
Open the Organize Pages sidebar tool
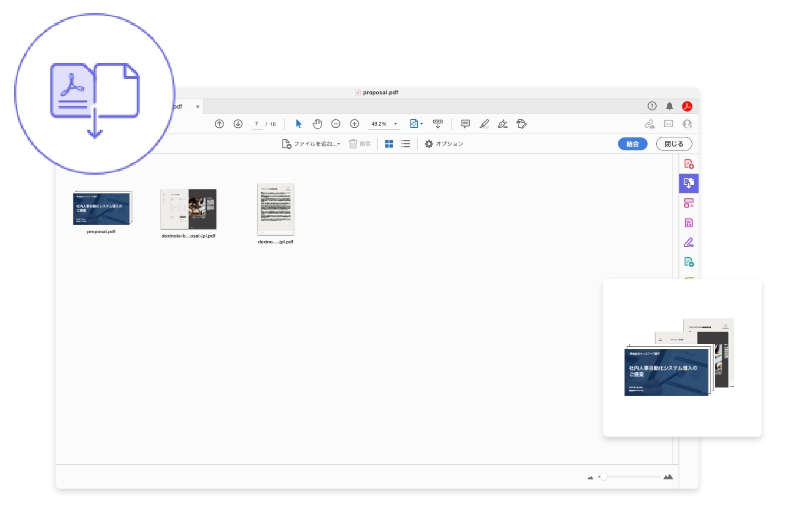689,203
